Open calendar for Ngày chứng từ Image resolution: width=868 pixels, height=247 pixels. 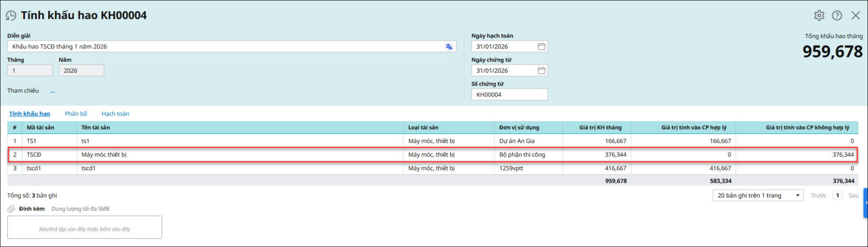click(541, 70)
